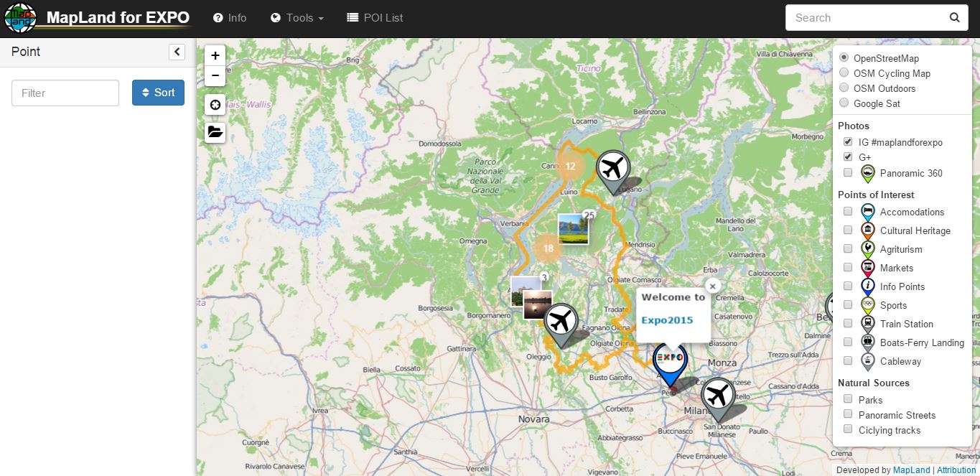The image size is (980, 476).
Task: Click the airplane marker near Lugano
Action: tap(612, 172)
